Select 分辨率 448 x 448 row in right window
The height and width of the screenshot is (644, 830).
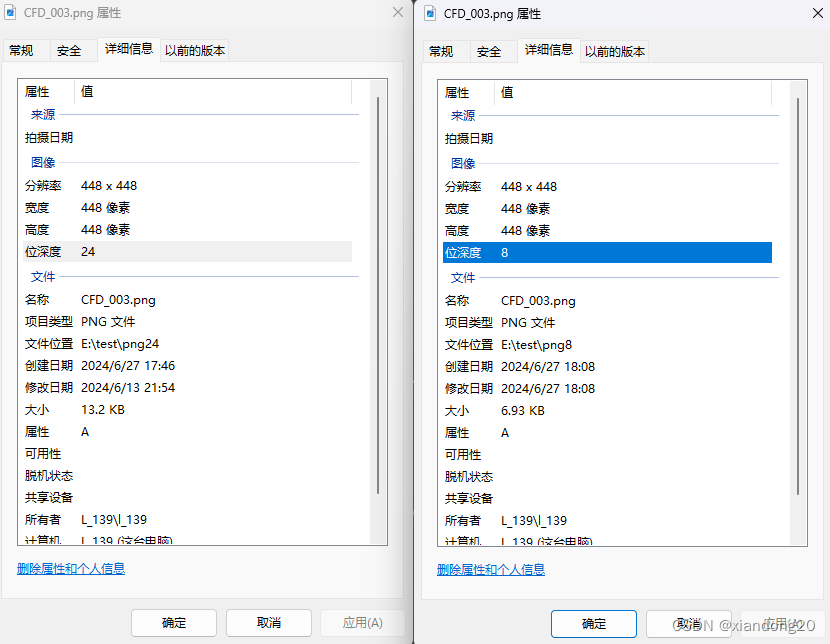(x=607, y=187)
